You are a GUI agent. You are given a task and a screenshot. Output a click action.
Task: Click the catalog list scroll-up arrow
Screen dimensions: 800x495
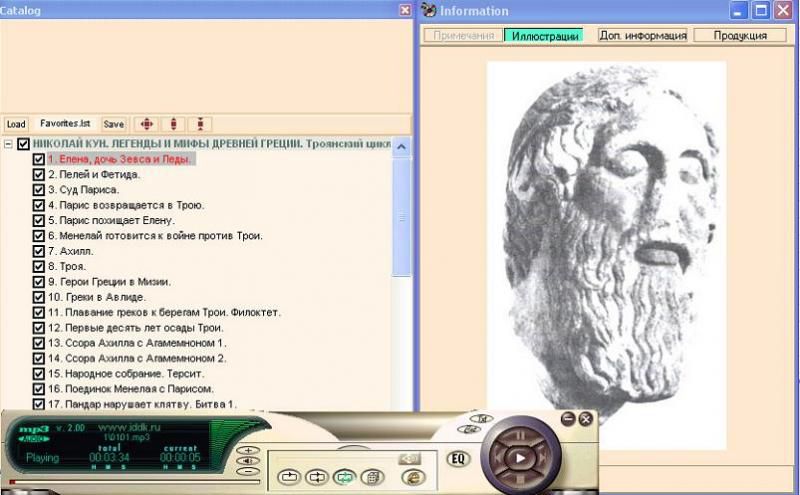(402, 146)
